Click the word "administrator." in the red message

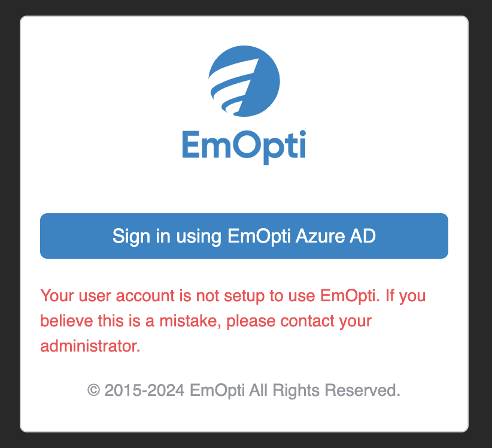coord(90,346)
